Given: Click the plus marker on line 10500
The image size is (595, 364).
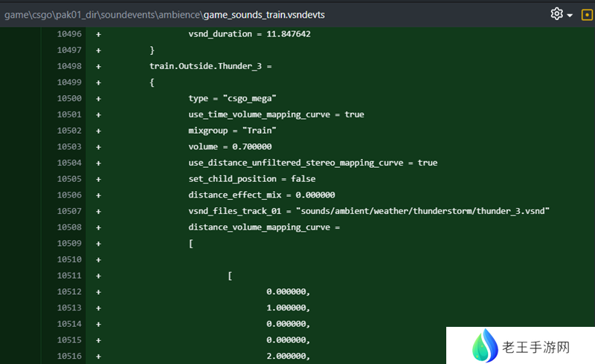Looking at the screenshot, I should coord(98,98).
